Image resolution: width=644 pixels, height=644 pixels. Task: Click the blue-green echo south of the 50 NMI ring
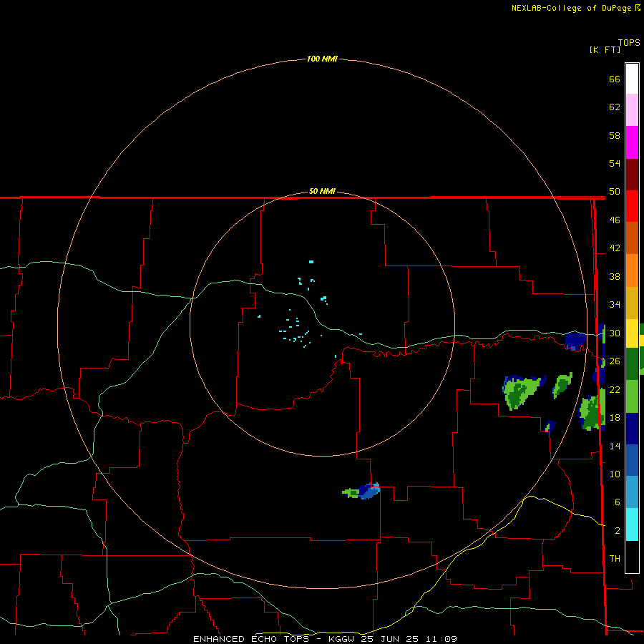362,491
